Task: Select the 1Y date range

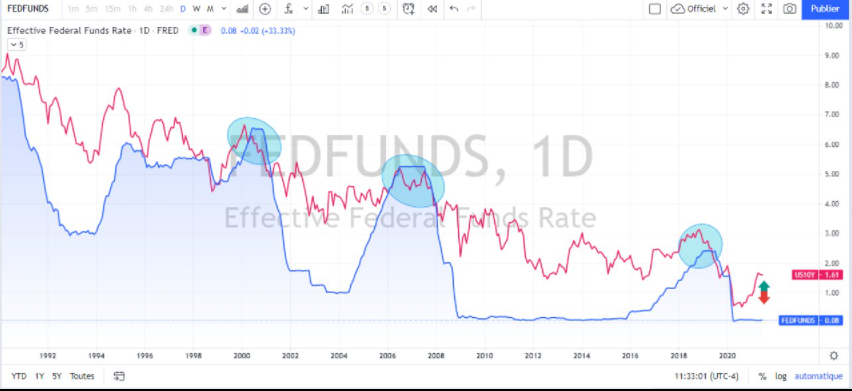Action: point(40,376)
